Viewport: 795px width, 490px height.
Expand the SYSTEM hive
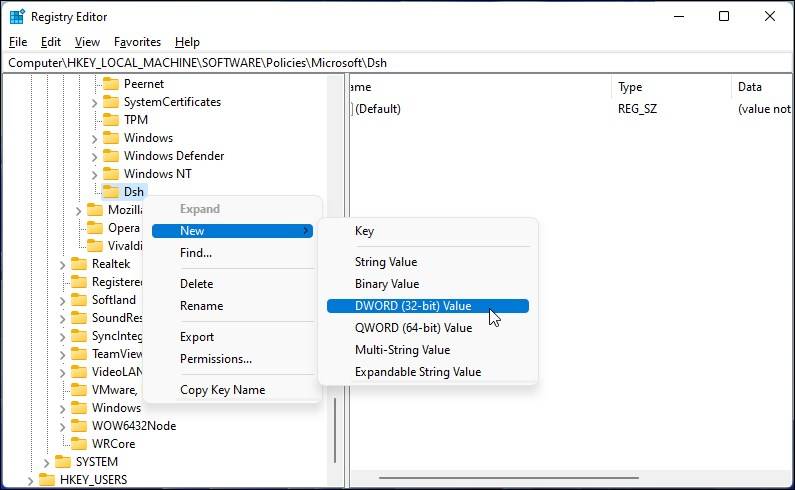tap(46, 463)
